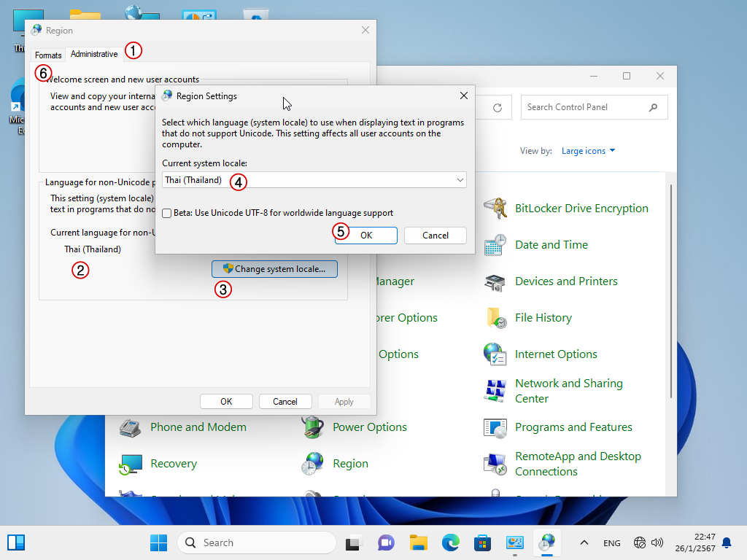
Task: Expand the Current system locale dropdown
Action: pyautogui.click(x=460, y=180)
